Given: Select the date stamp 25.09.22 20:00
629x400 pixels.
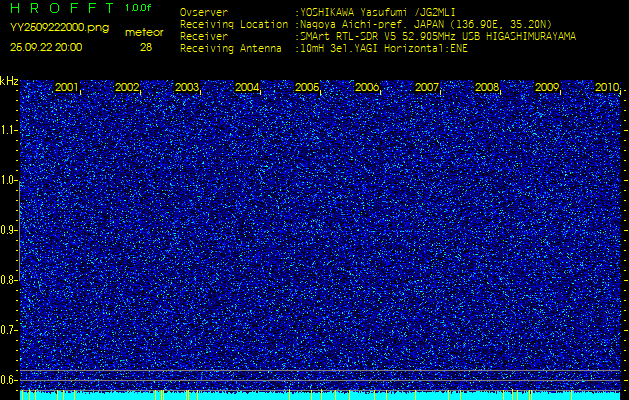Looking at the screenshot, I should point(46,47).
